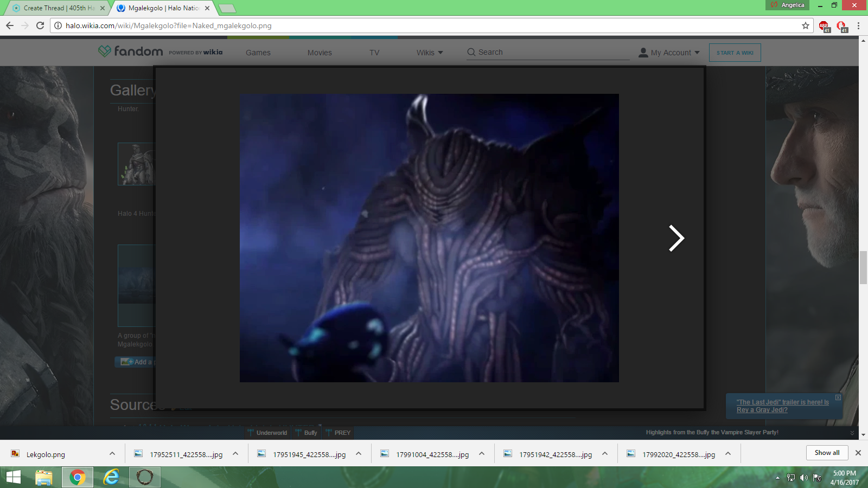The image size is (868, 488).
Task: Open network icon in system tray
Action: point(791,478)
